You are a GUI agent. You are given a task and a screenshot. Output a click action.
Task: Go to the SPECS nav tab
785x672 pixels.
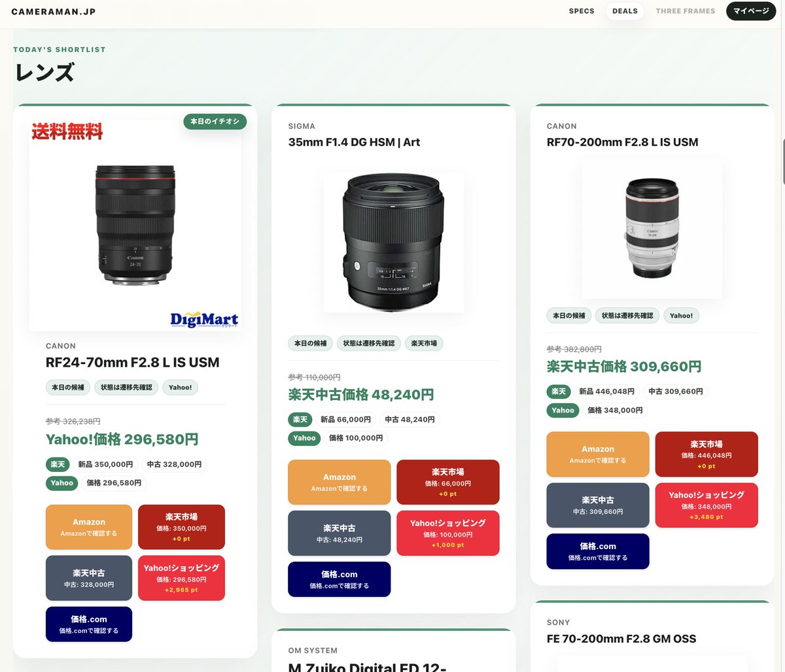(582, 11)
